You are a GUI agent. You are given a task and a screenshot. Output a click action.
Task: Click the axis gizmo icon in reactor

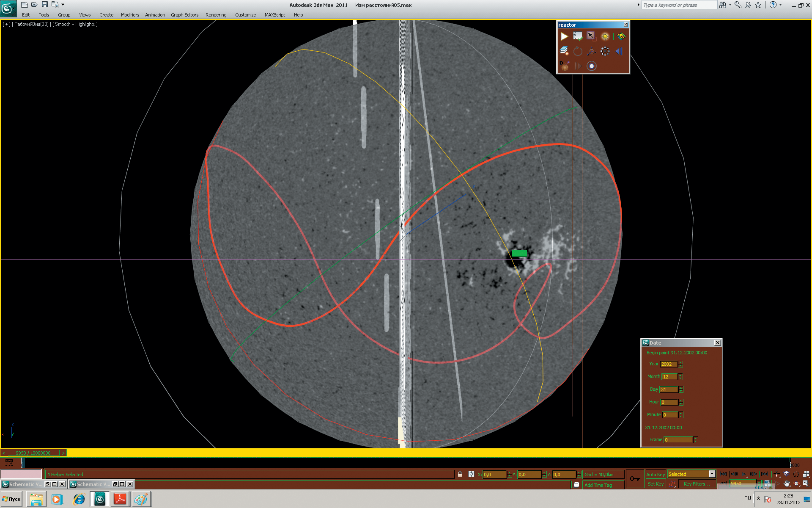[x=592, y=51]
